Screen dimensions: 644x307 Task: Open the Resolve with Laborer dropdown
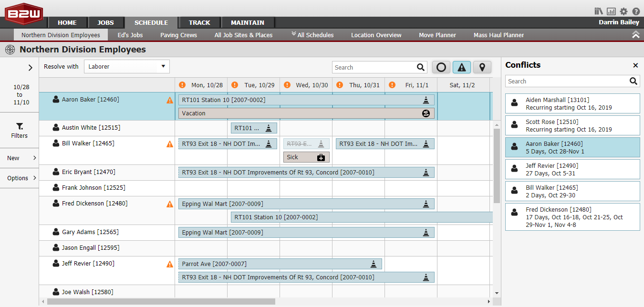(x=127, y=67)
